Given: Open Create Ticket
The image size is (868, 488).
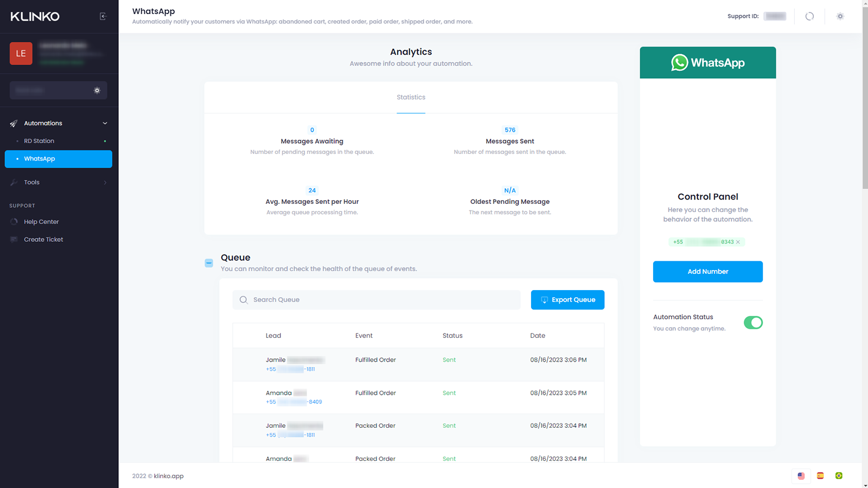Looking at the screenshot, I should pos(43,240).
